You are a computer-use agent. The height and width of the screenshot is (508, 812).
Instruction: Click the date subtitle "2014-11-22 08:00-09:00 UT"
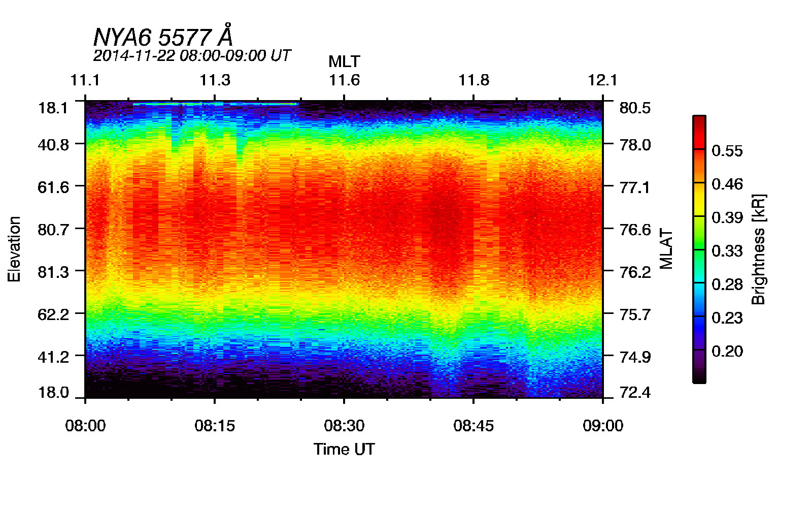click(192, 55)
